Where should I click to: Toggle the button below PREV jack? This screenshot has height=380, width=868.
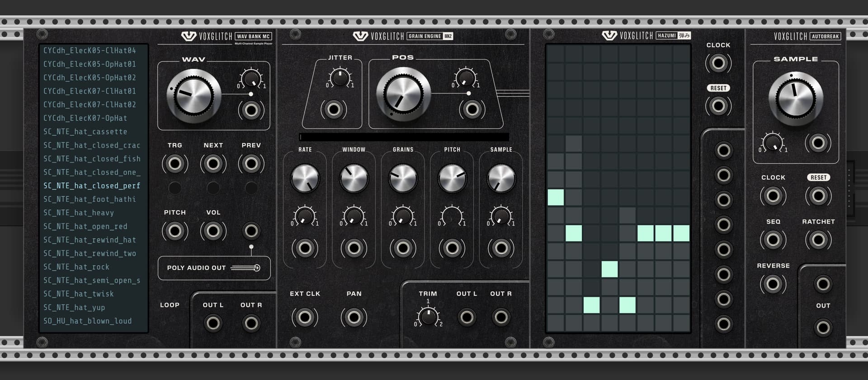251,188
